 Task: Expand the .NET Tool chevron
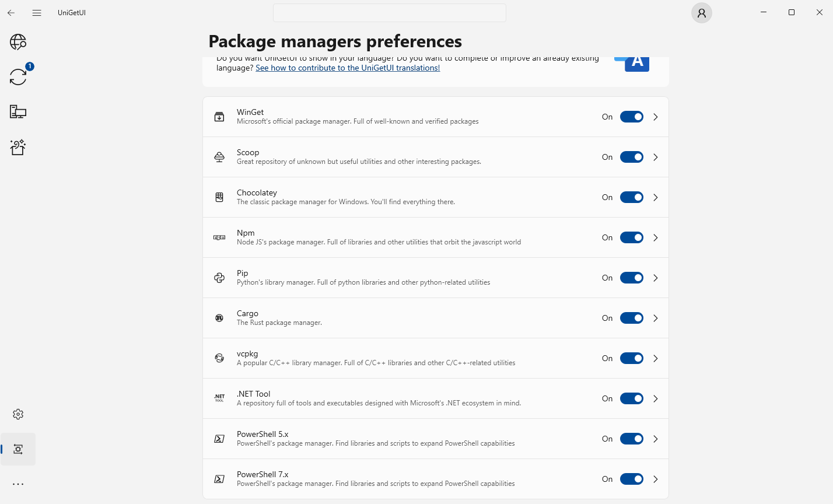[x=656, y=398]
